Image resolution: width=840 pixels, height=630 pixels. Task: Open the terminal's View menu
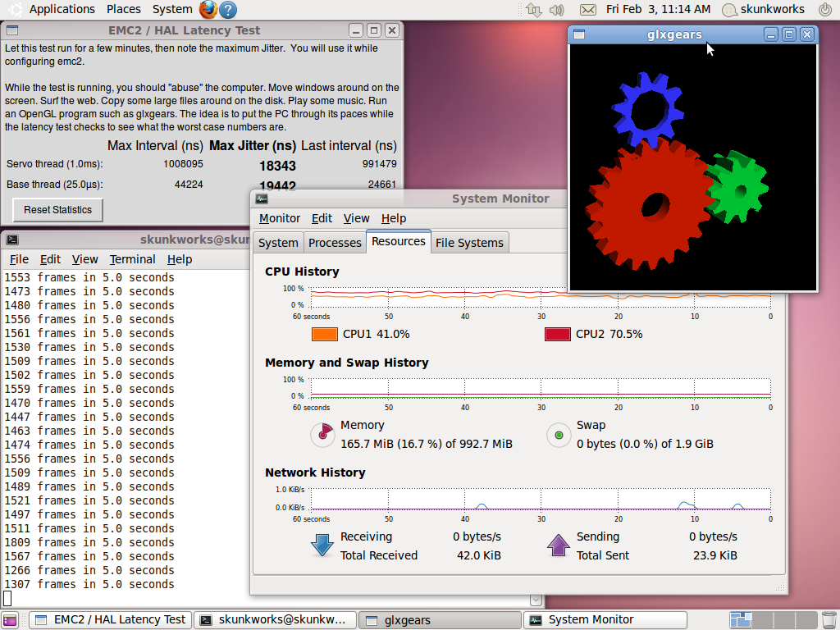[85, 260]
